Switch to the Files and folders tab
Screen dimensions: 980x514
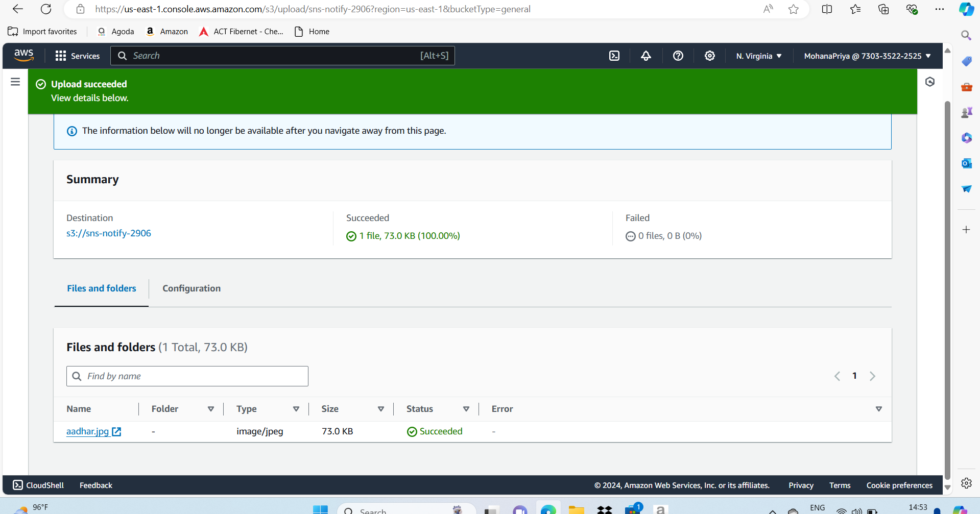coord(102,288)
